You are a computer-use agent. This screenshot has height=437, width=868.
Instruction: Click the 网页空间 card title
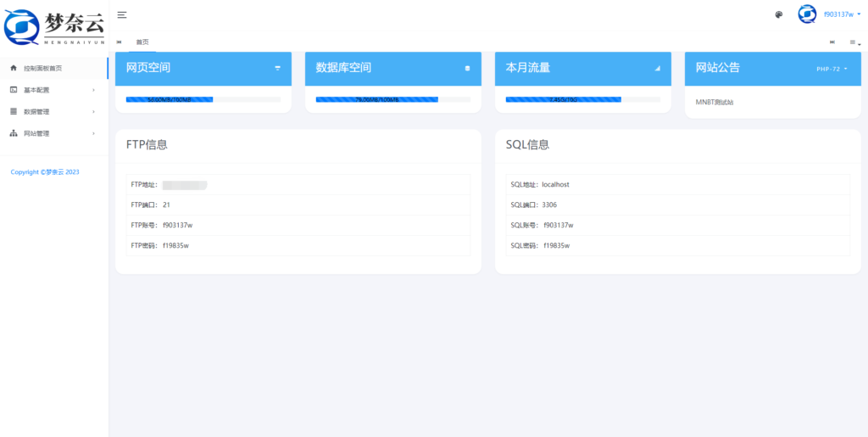[x=148, y=68]
